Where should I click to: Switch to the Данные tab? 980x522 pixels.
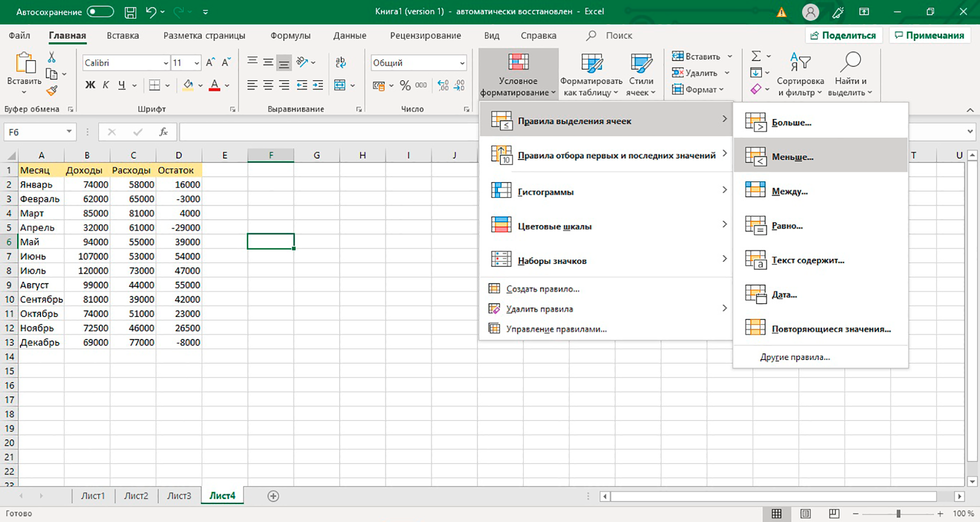[349, 35]
